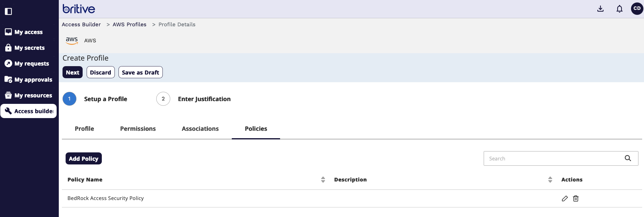Screen dimensions: 644x217
Task: Select step 2 Enter Justification circle
Action: click(x=163, y=99)
